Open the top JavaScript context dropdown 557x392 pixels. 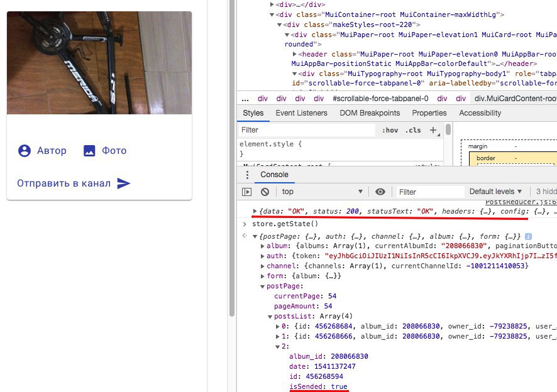(x=321, y=192)
